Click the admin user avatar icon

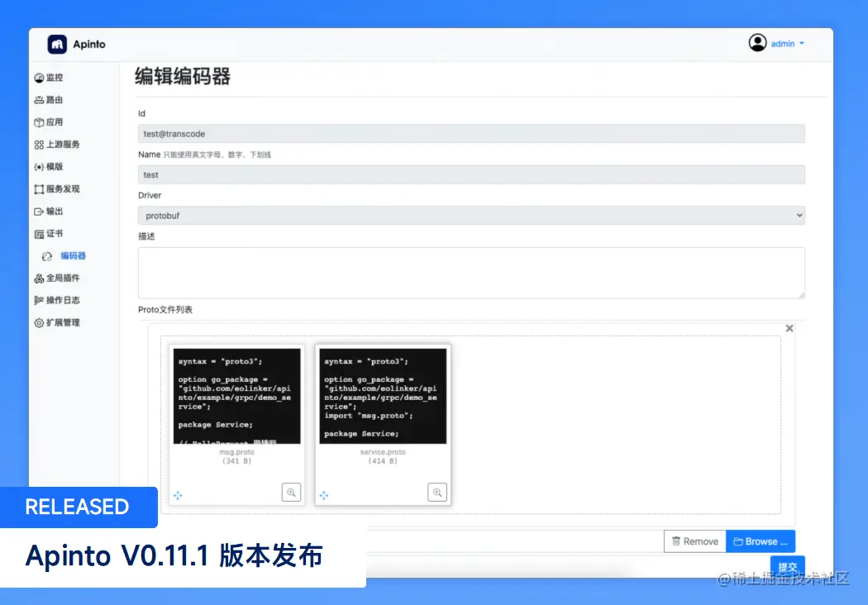click(x=757, y=43)
